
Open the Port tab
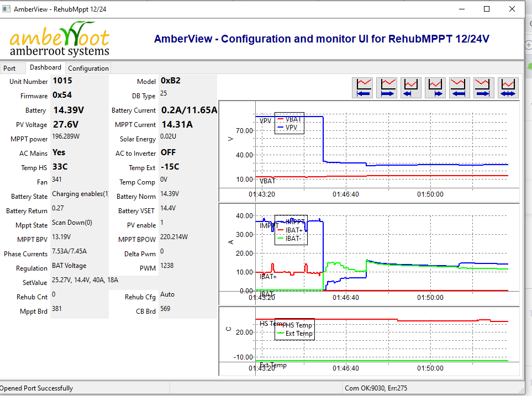click(x=10, y=68)
